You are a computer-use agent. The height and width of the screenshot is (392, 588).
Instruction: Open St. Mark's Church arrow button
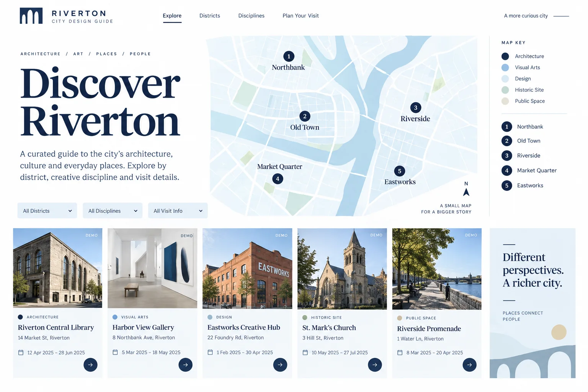375,365
